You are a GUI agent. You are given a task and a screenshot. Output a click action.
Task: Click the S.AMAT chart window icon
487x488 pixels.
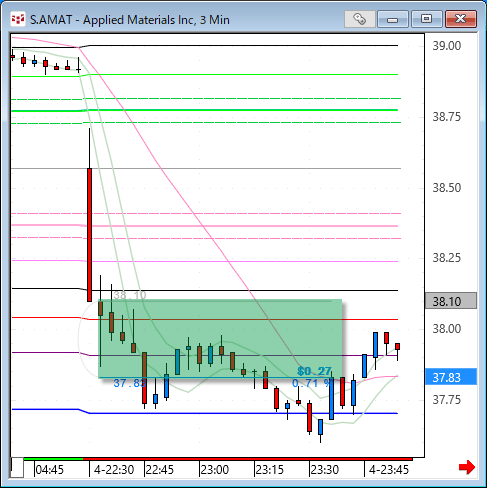point(18,19)
